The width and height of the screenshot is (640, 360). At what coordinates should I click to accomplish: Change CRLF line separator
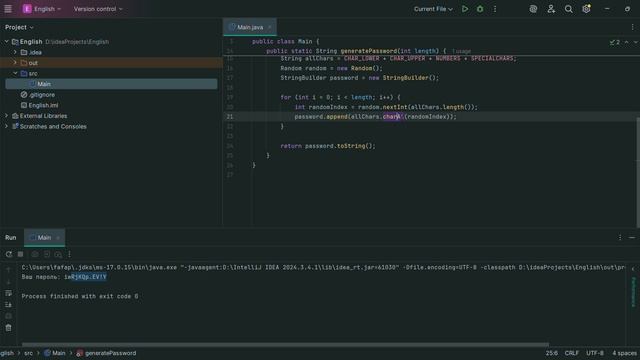[x=571, y=353]
